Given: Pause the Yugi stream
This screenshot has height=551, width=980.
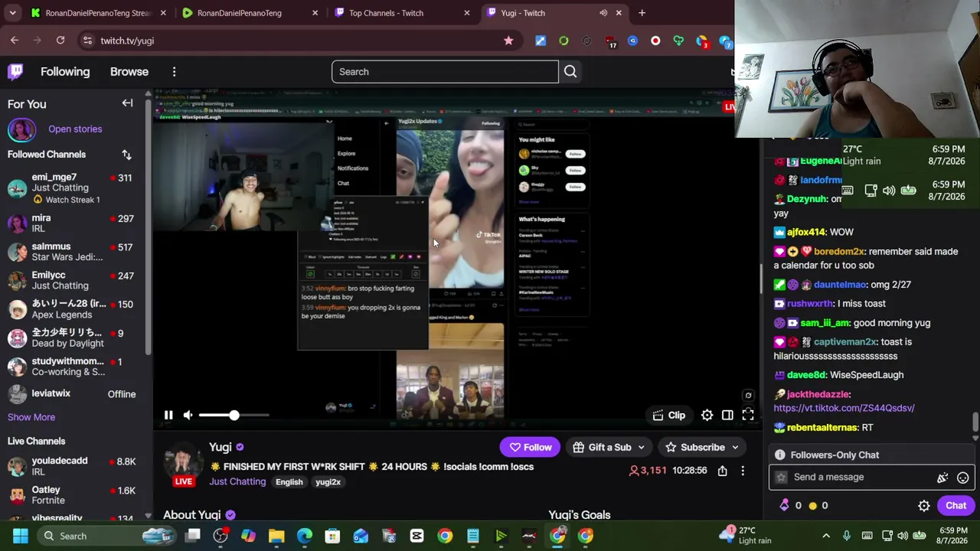Looking at the screenshot, I should (168, 415).
